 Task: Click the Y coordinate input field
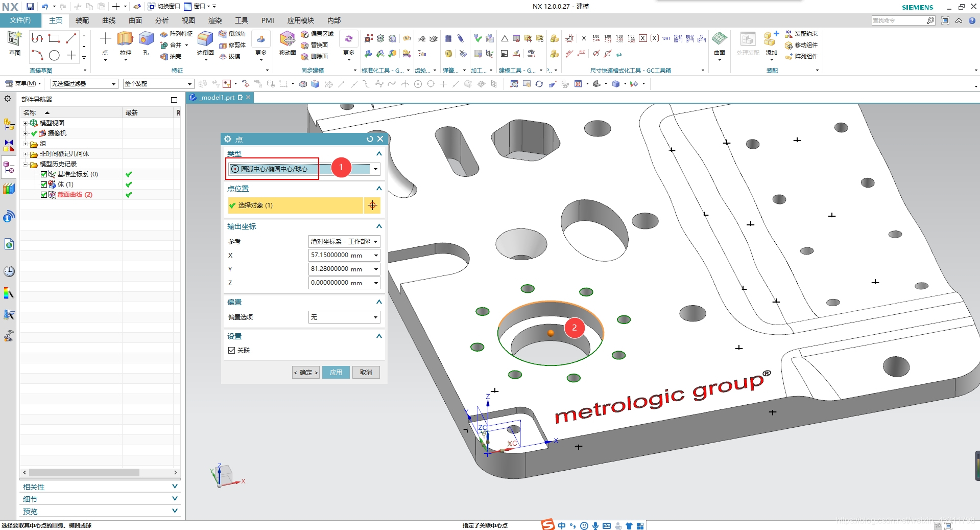click(344, 269)
